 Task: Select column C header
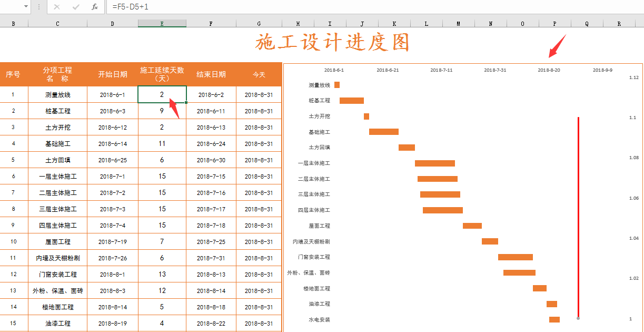[57, 24]
